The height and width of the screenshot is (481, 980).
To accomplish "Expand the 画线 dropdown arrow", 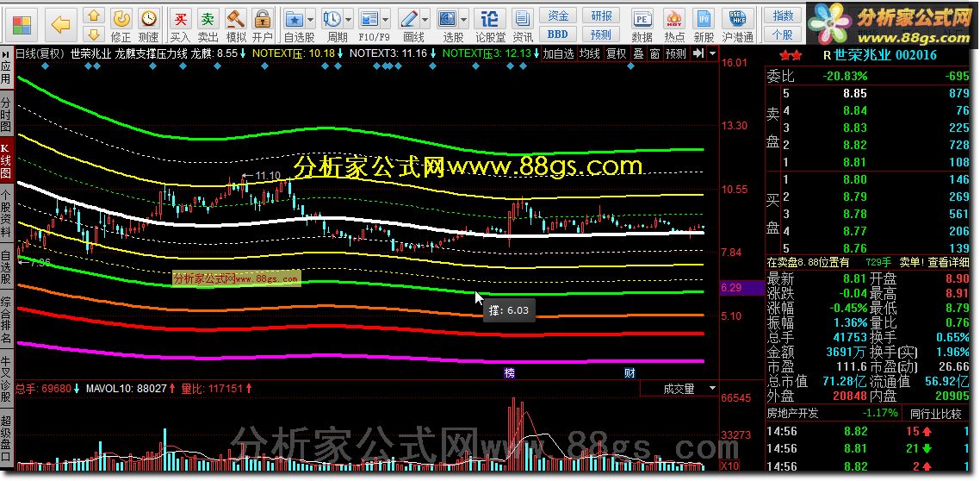I will coord(425,19).
